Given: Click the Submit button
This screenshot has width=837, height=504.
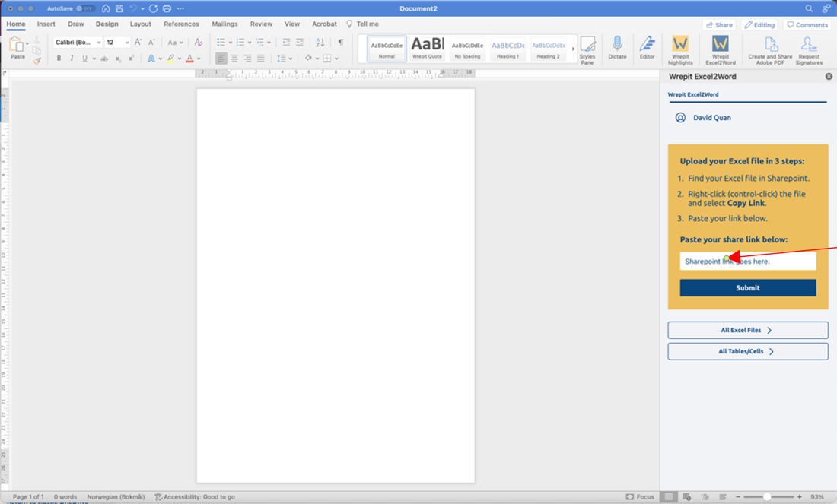Looking at the screenshot, I should pyautogui.click(x=747, y=287).
